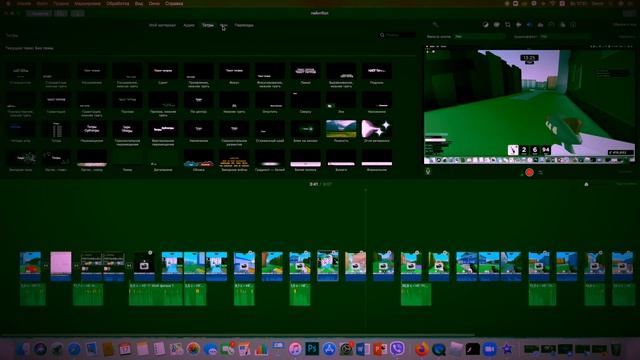Open the Вид menu
The height and width of the screenshot is (360, 640).
coord(139,3)
